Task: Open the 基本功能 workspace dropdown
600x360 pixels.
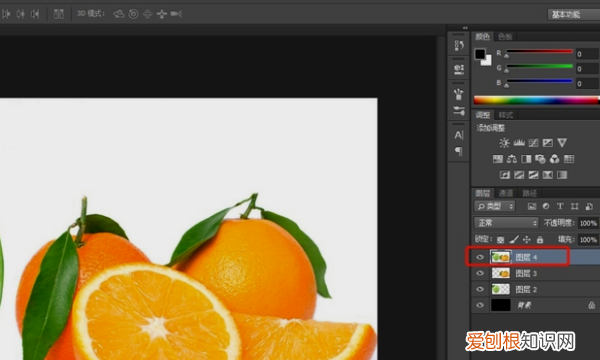Action: pos(573,15)
